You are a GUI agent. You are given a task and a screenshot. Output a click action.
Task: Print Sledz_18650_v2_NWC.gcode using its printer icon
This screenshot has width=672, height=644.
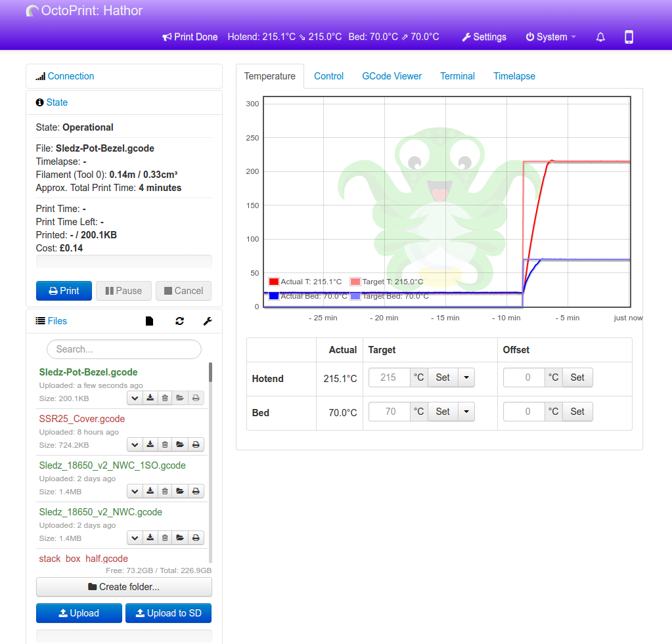196,538
